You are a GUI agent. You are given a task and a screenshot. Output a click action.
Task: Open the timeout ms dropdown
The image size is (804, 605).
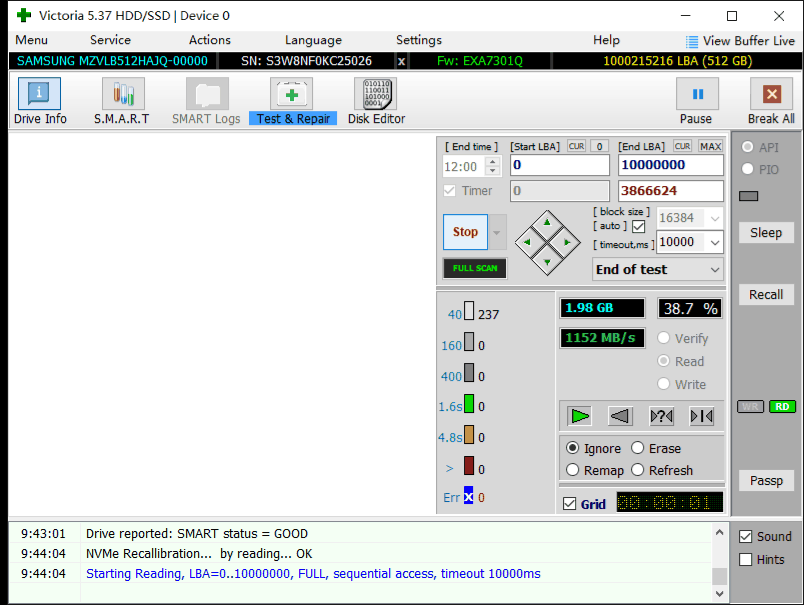tap(715, 242)
